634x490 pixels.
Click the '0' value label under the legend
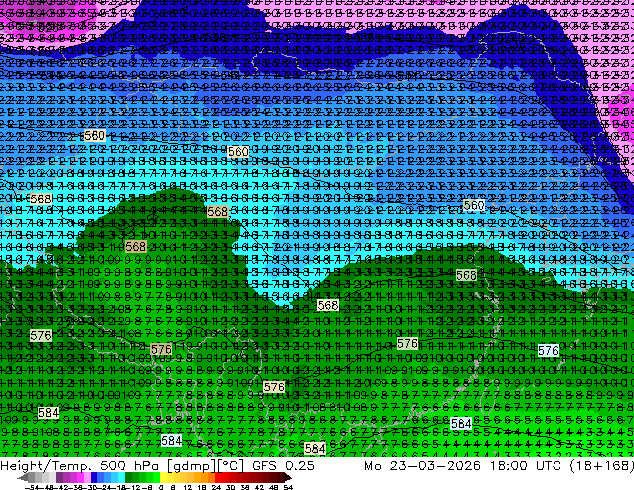(161, 487)
